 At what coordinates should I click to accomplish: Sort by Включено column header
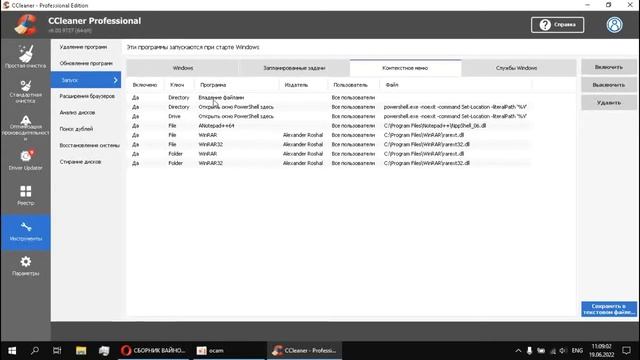click(x=145, y=85)
